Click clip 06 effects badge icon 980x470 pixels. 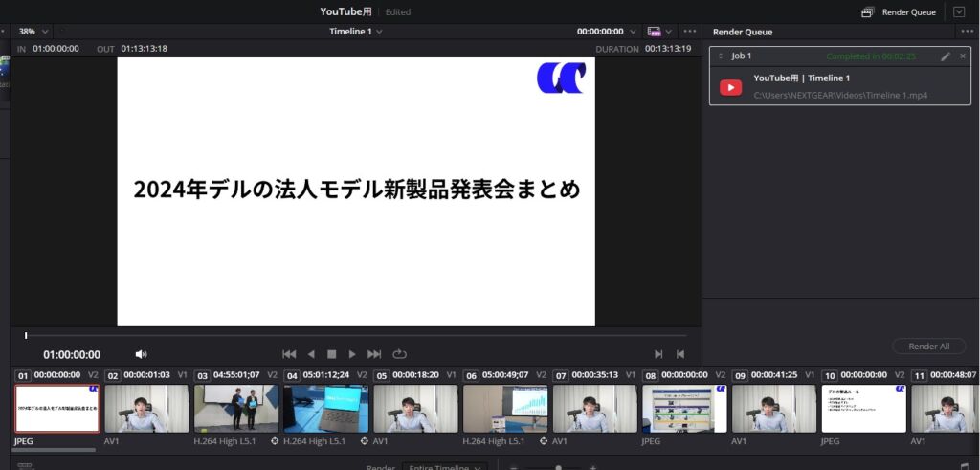tap(544, 441)
